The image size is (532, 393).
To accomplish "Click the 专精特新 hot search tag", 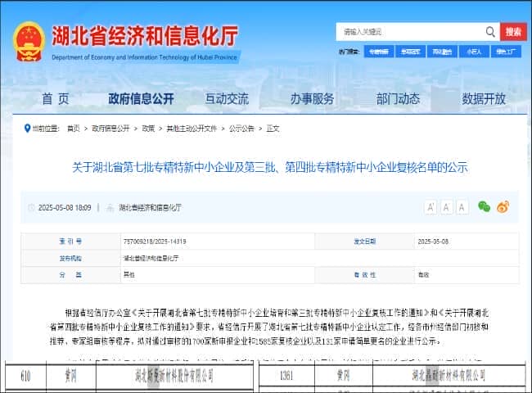I will pyautogui.click(x=378, y=51).
